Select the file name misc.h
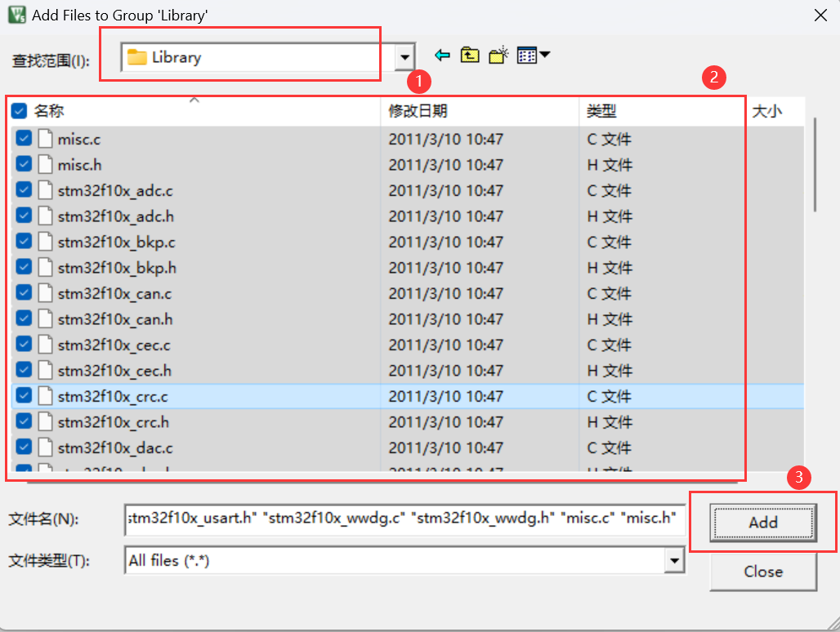840x632 pixels. pos(80,165)
